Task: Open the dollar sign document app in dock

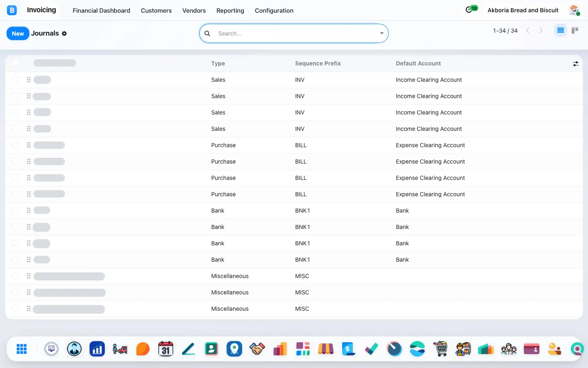Action: 349,349
